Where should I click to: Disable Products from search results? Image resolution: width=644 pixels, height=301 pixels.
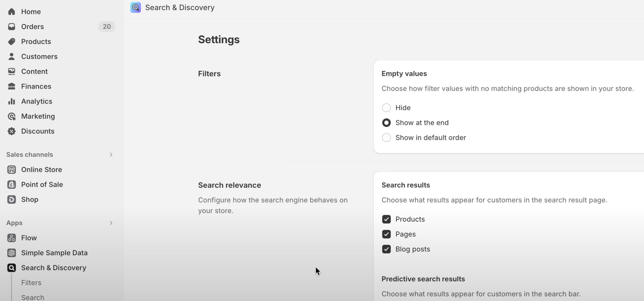pos(386,219)
